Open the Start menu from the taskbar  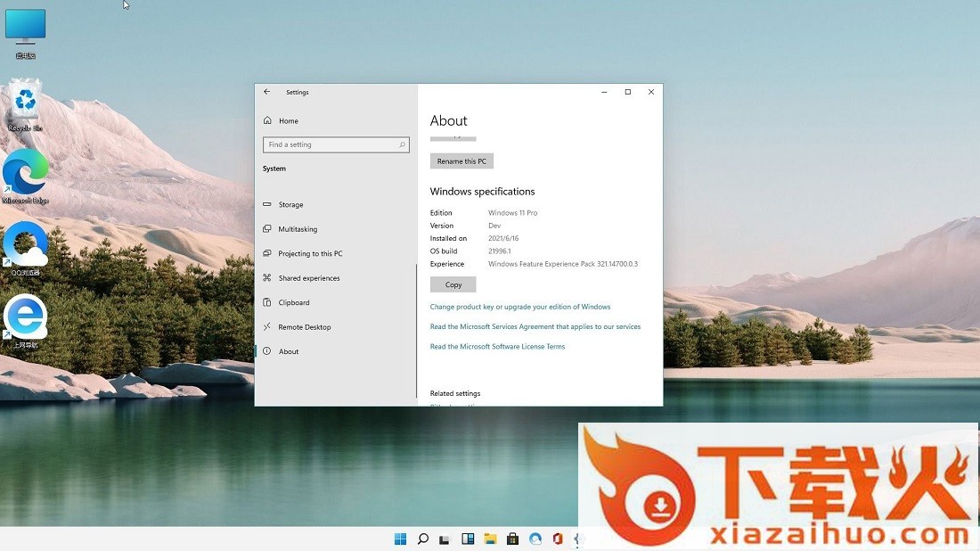(400, 539)
